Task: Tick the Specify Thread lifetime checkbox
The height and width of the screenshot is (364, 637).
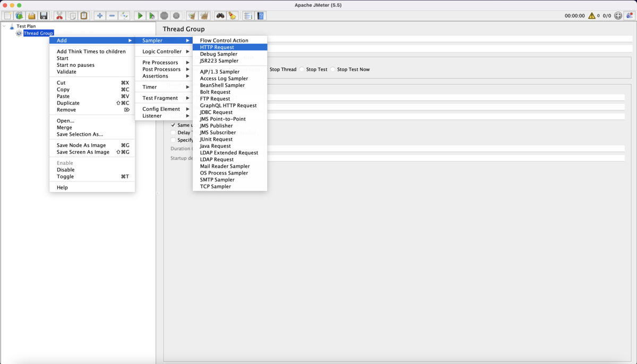Action: coord(173,140)
